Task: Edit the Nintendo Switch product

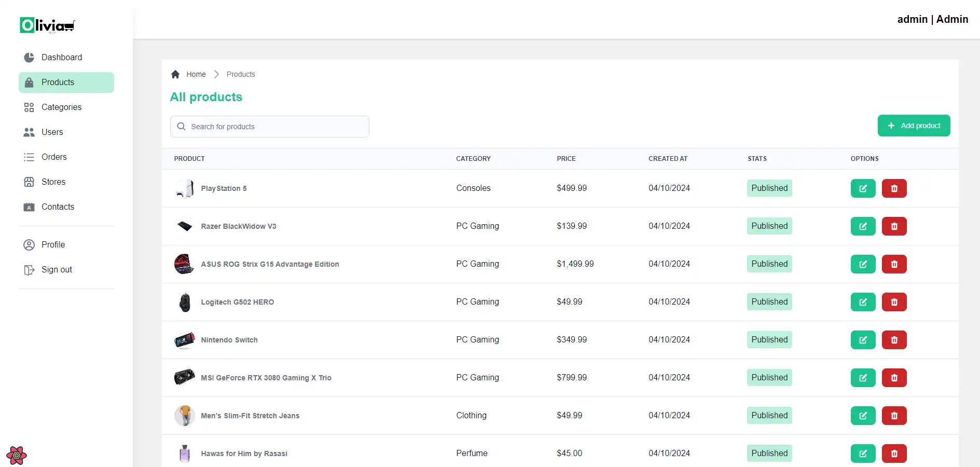Action: (862, 340)
